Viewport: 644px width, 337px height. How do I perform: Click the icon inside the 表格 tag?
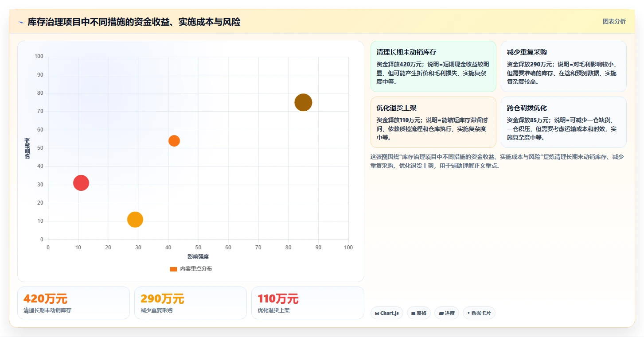pyautogui.click(x=414, y=313)
